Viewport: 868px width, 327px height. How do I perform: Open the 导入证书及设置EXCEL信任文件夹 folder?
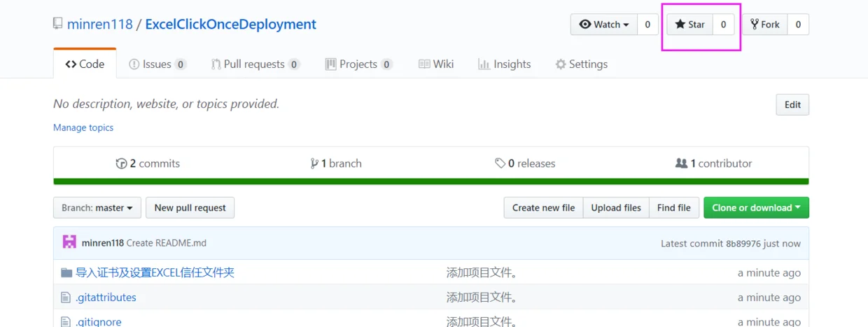[155, 272]
